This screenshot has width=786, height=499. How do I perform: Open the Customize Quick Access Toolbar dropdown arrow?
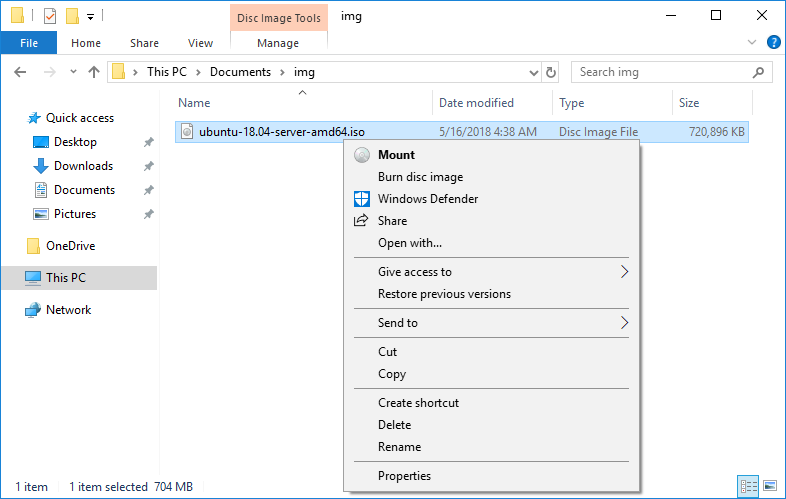tap(90, 17)
